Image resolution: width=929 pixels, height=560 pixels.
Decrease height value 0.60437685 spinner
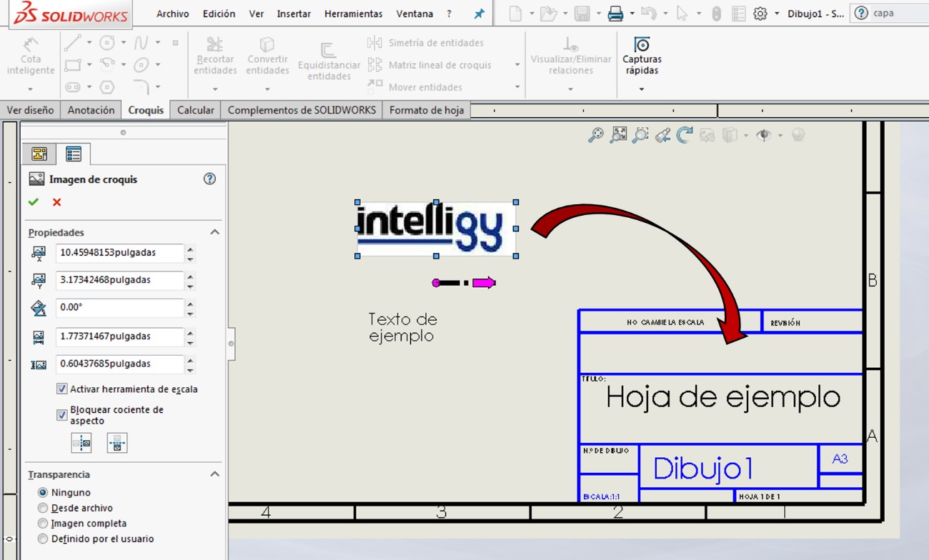click(x=190, y=369)
